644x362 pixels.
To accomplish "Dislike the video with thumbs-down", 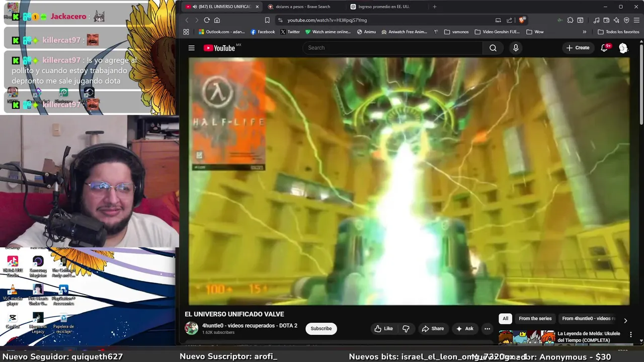I will coord(406,328).
